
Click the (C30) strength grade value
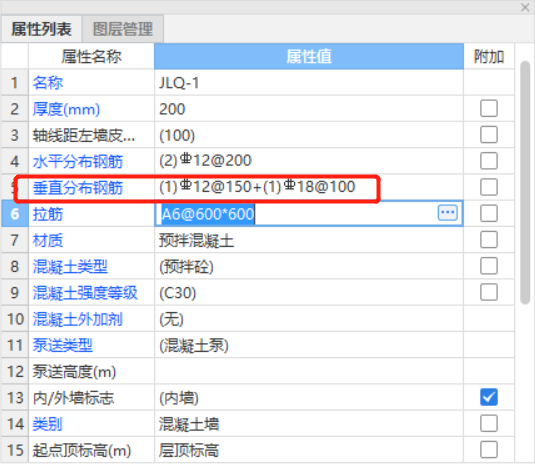click(x=309, y=293)
